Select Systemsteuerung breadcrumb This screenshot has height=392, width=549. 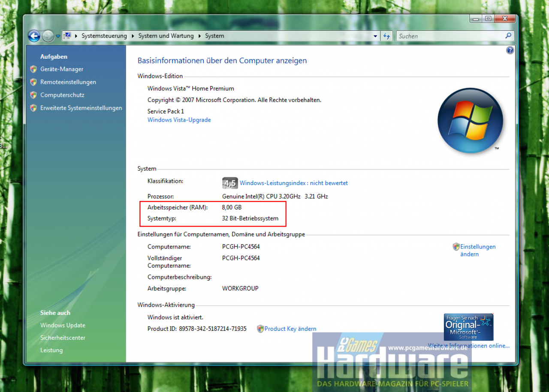tap(104, 36)
